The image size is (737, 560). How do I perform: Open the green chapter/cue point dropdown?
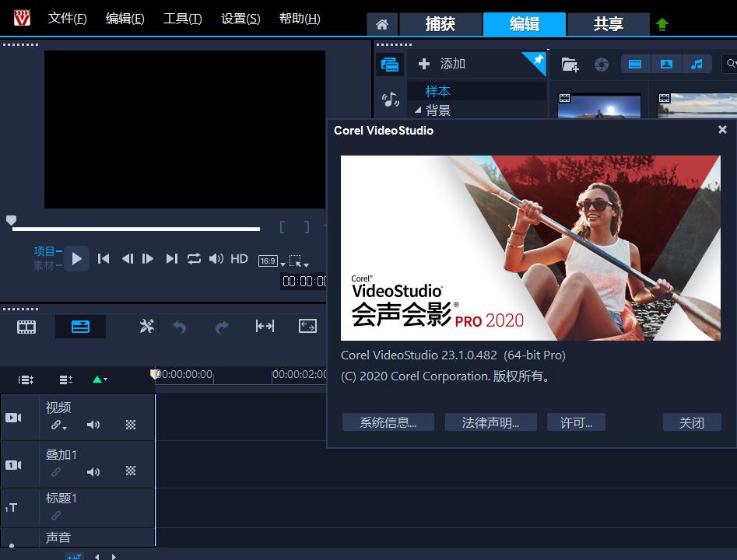coord(100,379)
